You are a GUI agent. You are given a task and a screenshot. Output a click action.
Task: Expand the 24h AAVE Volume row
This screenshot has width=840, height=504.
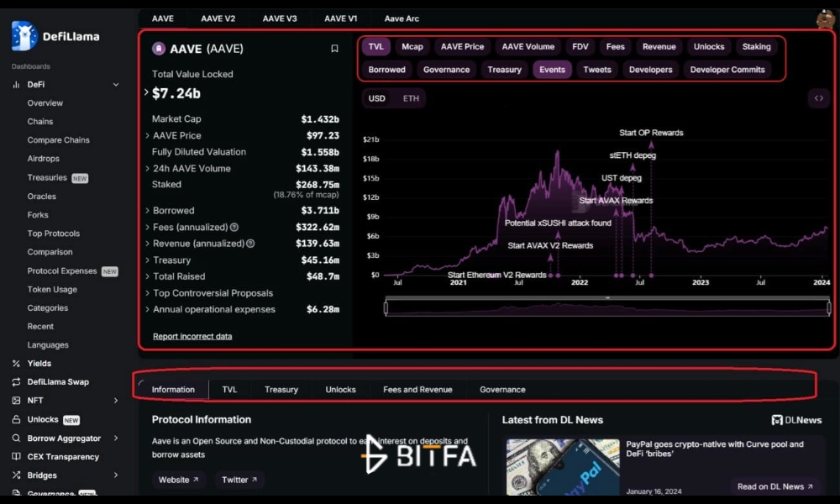[x=147, y=169]
